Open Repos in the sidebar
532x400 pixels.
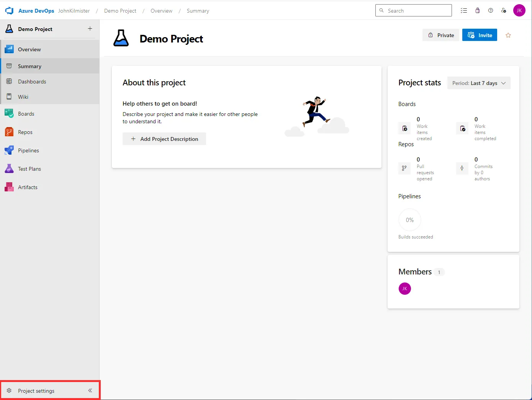click(50, 132)
